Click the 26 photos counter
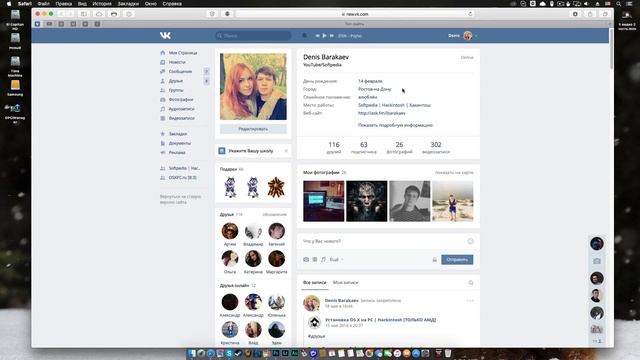 [x=399, y=147]
